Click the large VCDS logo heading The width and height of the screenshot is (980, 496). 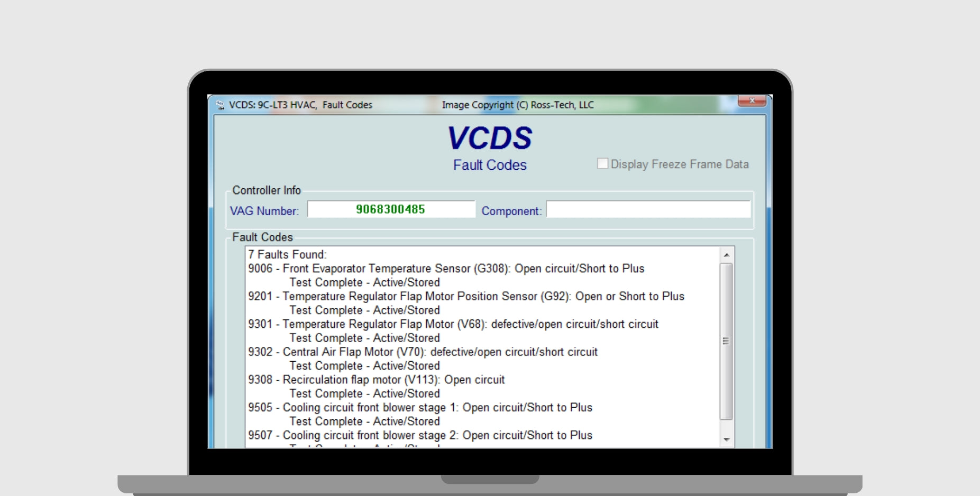[489, 138]
